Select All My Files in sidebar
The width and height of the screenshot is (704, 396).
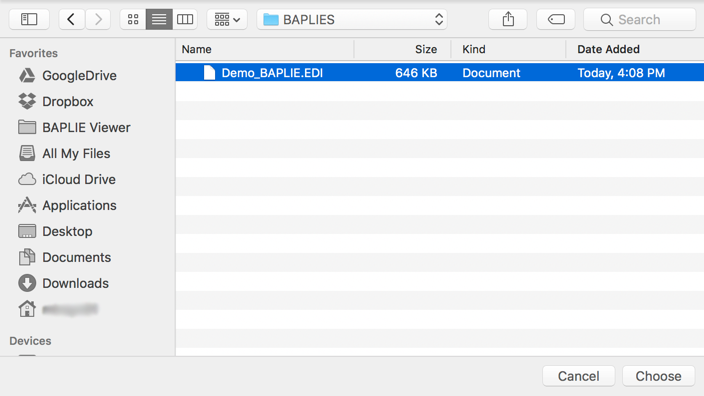coord(64,154)
